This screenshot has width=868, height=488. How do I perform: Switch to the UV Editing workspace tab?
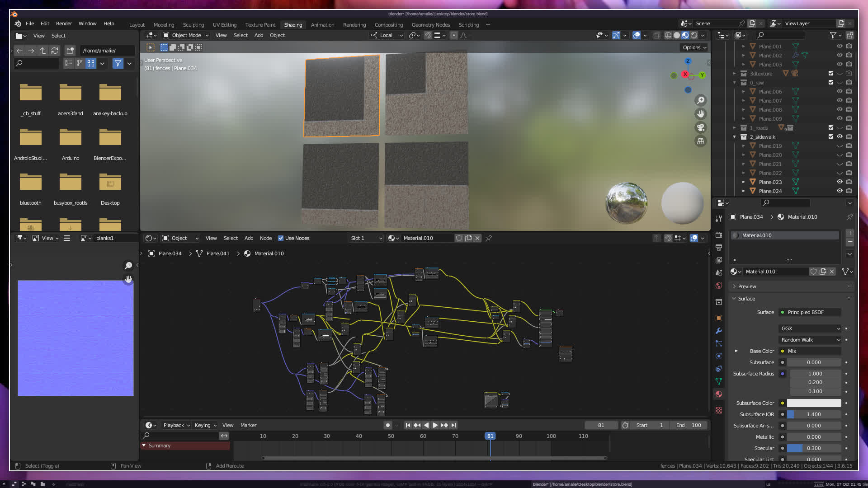(x=224, y=25)
